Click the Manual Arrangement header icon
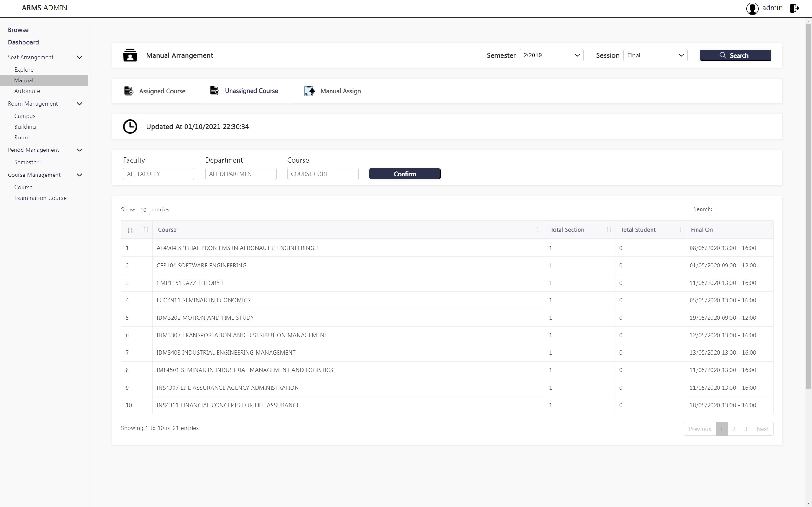The height and width of the screenshot is (507, 812). (x=130, y=55)
